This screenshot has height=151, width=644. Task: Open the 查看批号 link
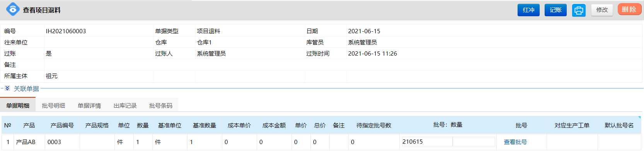coord(515,142)
